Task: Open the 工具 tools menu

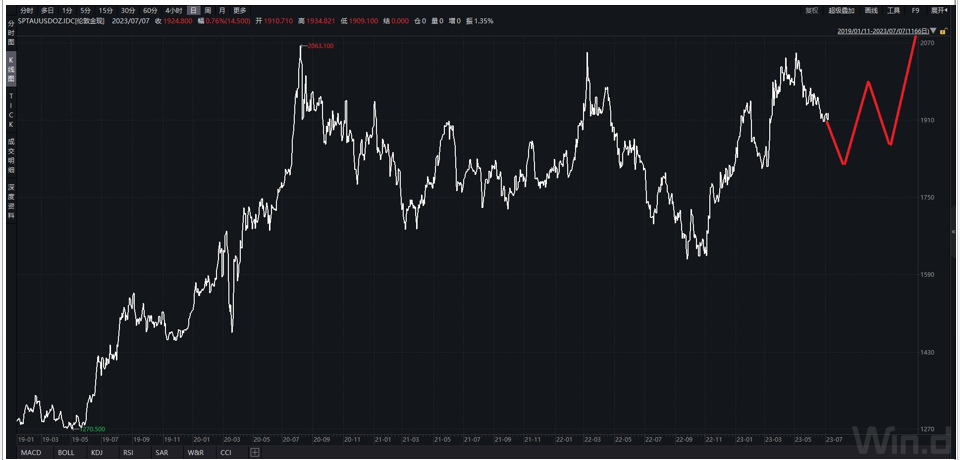Action: click(893, 10)
